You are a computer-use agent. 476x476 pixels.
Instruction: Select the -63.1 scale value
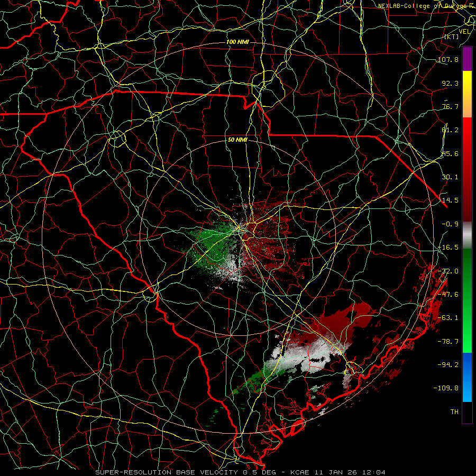[448, 318]
